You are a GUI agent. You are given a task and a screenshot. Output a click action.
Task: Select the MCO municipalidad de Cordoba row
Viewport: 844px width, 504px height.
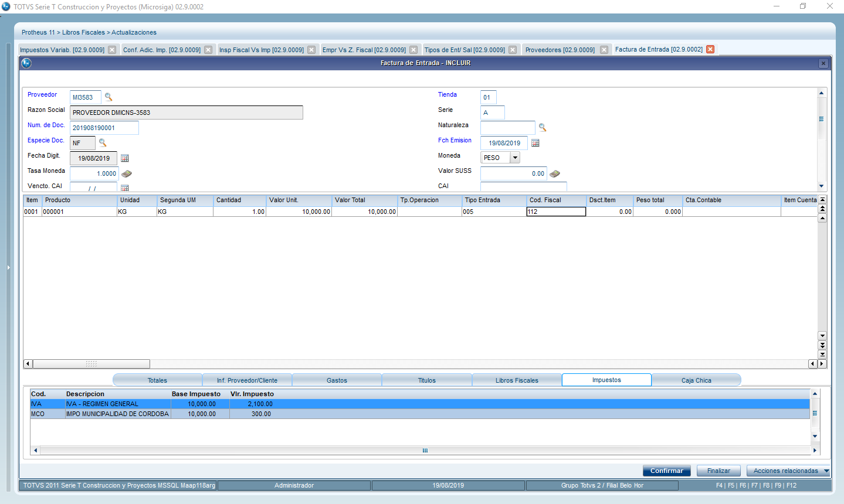click(420, 414)
